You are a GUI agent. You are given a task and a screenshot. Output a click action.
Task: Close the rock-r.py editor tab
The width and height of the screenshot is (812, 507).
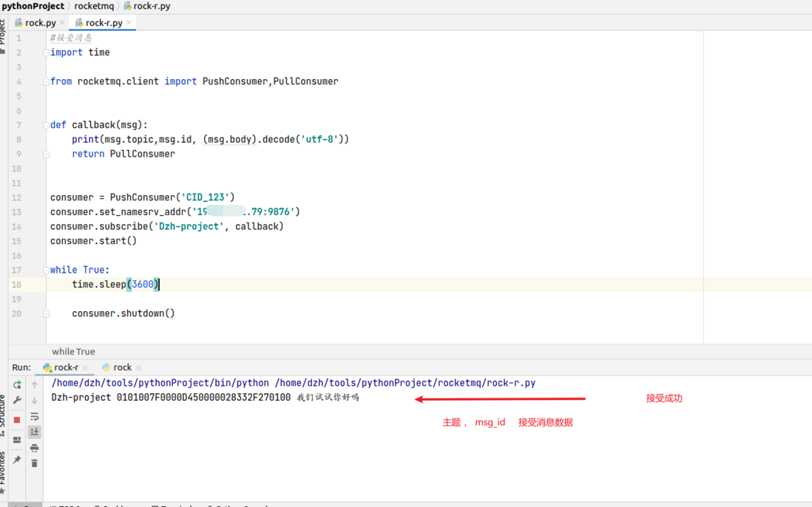tap(129, 22)
